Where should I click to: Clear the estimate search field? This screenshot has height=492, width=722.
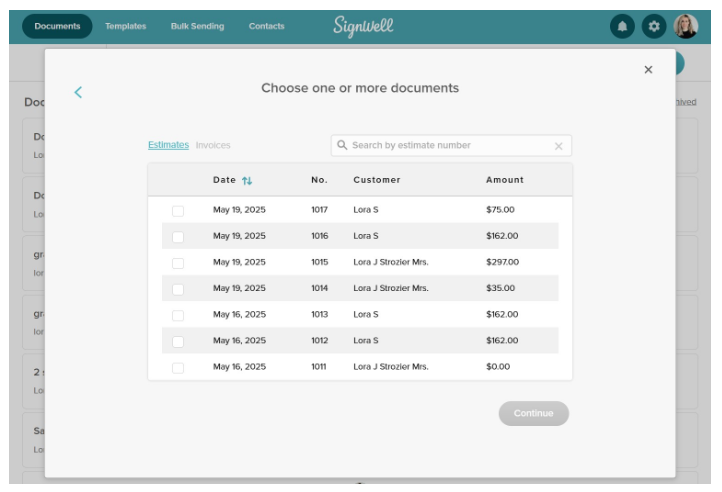click(x=559, y=146)
